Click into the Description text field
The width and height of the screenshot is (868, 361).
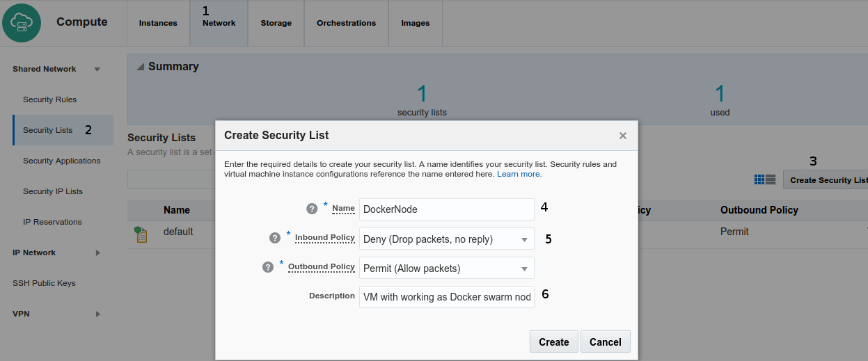click(x=446, y=296)
